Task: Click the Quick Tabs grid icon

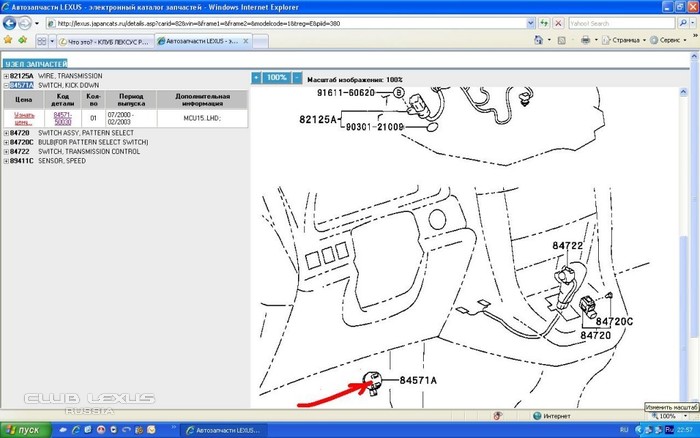Action: pyautogui.click(x=43, y=42)
